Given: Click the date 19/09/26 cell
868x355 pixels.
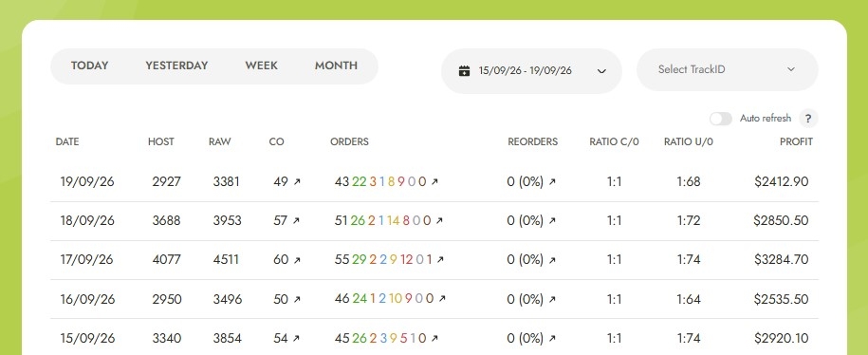Looking at the screenshot, I should click(87, 181).
